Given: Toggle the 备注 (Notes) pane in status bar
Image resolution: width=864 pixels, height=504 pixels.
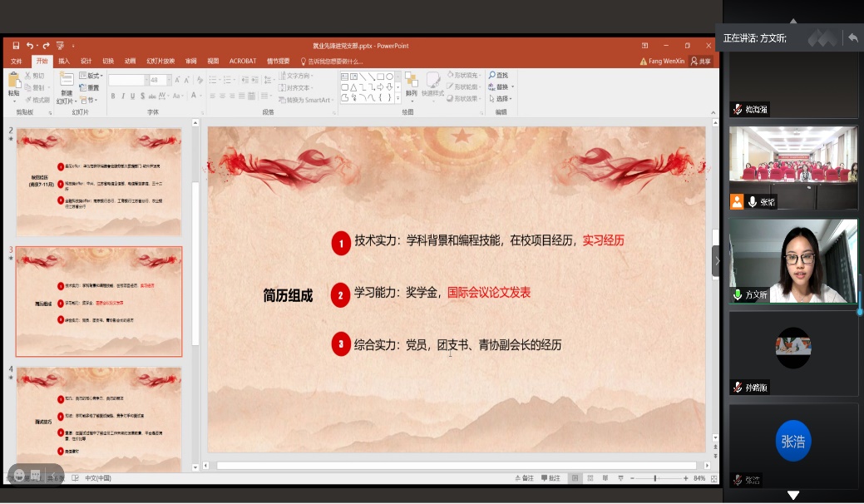Looking at the screenshot, I should [x=525, y=478].
